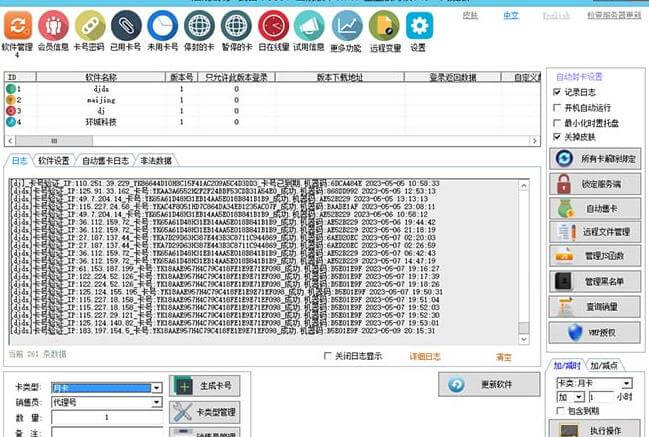This screenshot has height=437, width=649.
Task: Select software row djds
Action: coord(272,89)
